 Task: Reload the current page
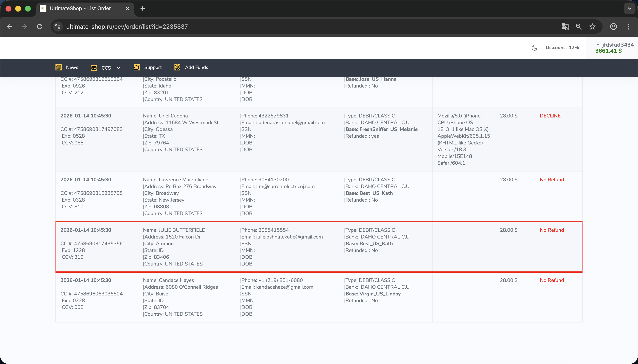point(40,27)
